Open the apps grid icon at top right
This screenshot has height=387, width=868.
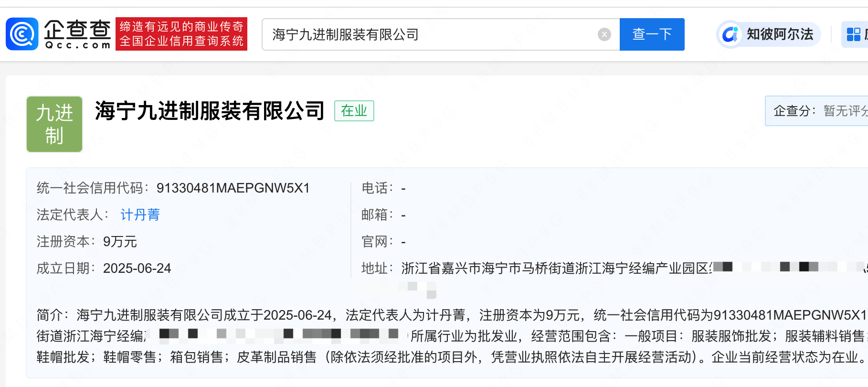pos(853,34)
